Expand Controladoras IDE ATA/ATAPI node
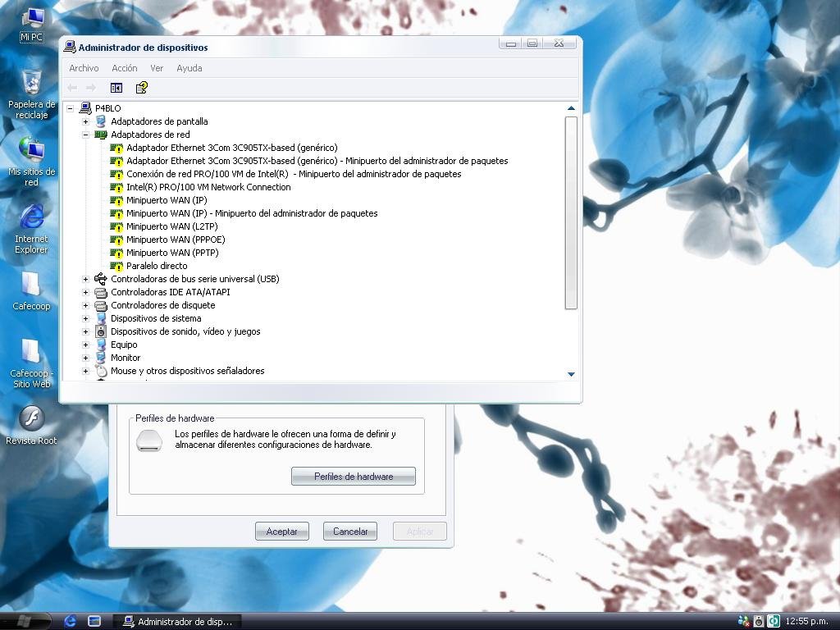 point(85,293)
